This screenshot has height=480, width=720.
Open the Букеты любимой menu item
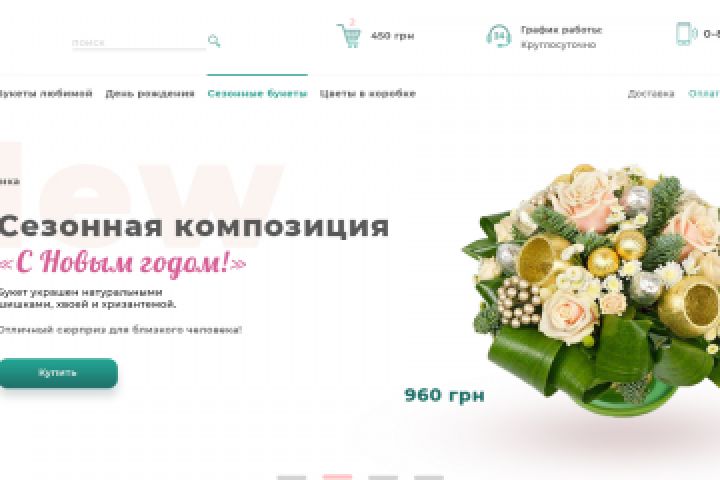tap(45, 94)
